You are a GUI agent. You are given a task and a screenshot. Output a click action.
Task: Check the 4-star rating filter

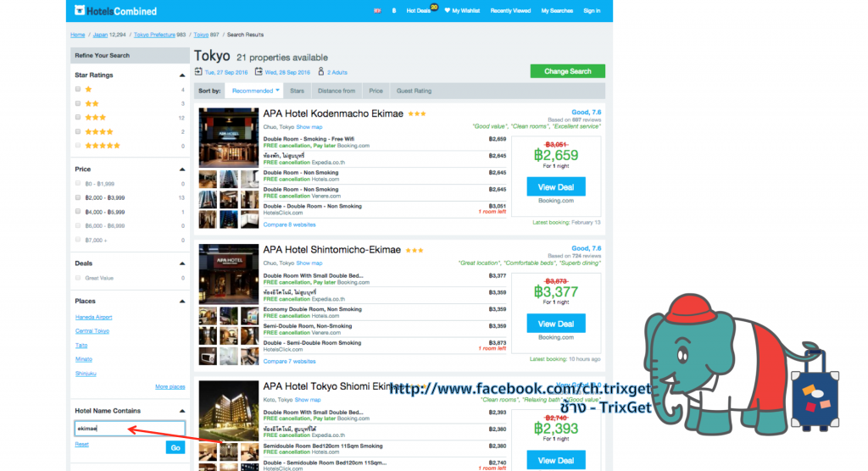pyautogui.click(x=78, y=131)
